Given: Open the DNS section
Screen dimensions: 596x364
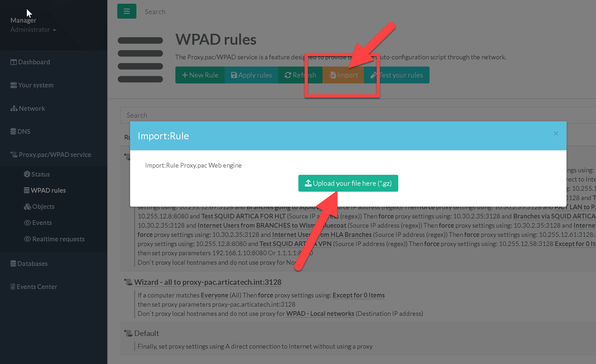Looking at the screenshot, I should (20, 132).
